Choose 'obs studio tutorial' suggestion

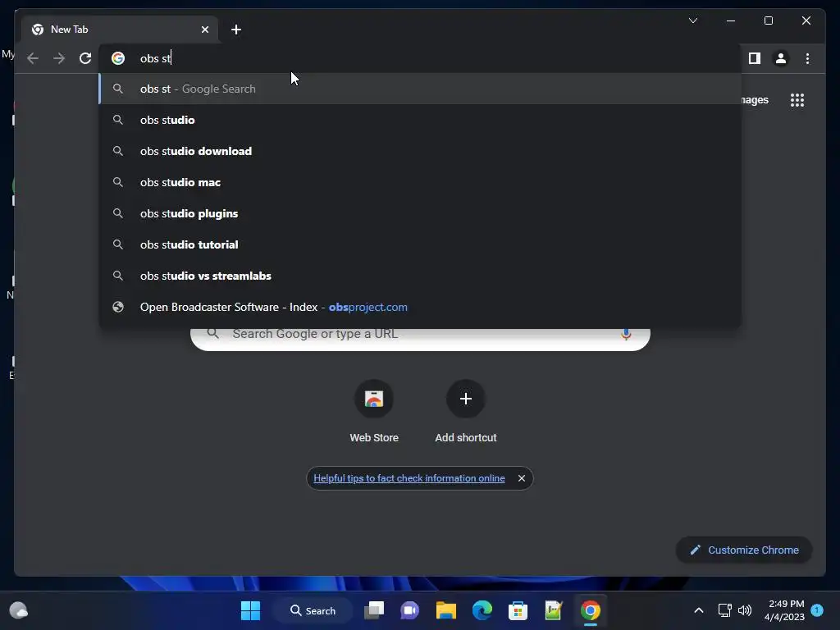420,244
